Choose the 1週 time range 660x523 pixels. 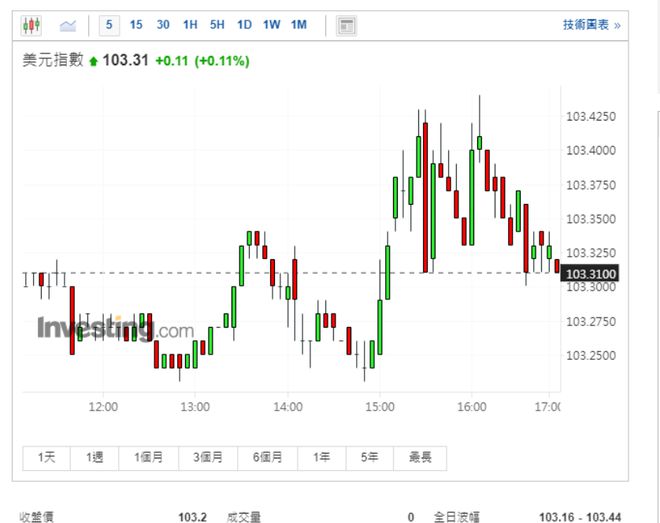click(95, 458)
